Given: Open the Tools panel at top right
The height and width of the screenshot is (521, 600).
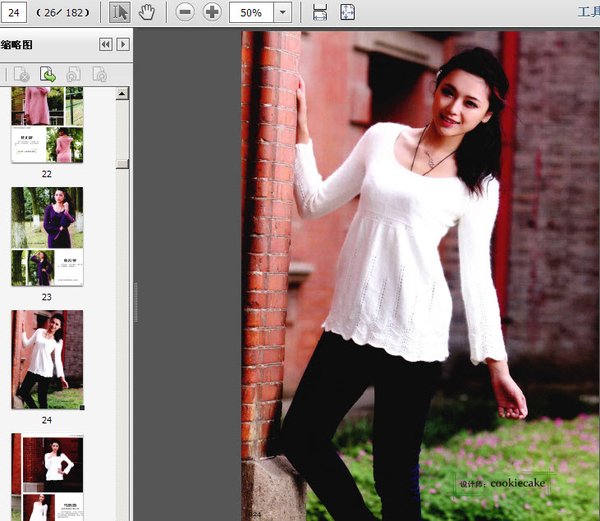Looking at the screenshot, I should point(588,12).
